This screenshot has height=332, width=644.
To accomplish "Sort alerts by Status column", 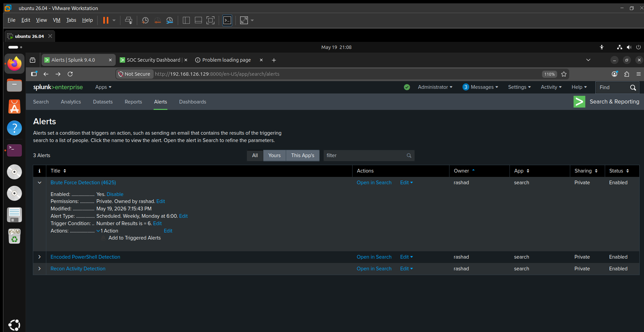I will point(619,171).
